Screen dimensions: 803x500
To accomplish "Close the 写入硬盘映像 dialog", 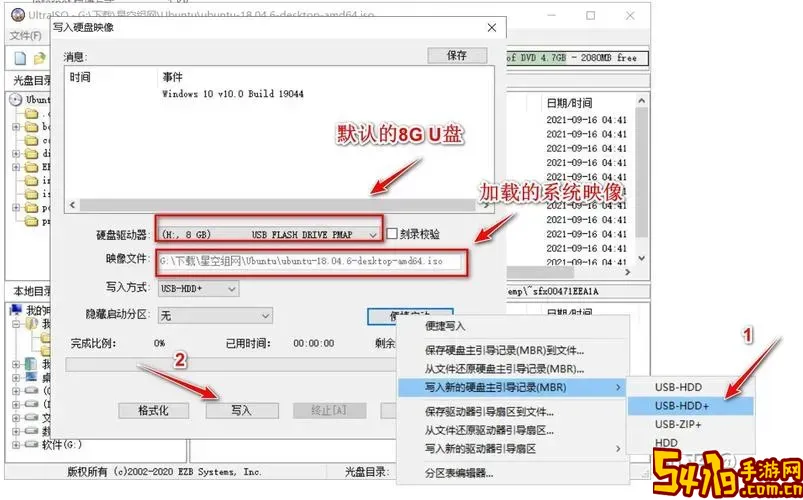I will pyautogui.click(x=492, y=28).
